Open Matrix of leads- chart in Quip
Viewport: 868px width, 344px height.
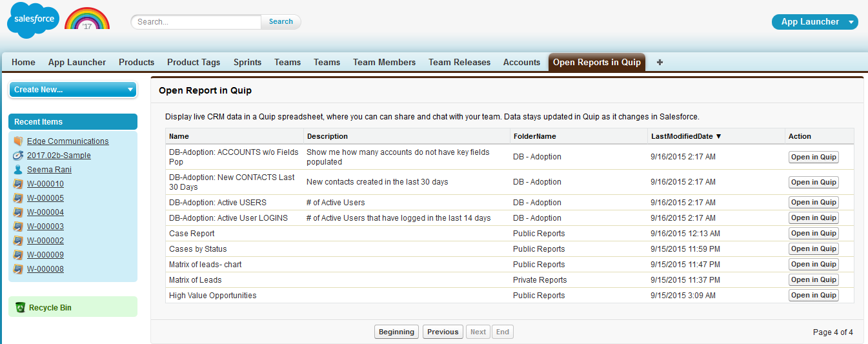point(814,264)
